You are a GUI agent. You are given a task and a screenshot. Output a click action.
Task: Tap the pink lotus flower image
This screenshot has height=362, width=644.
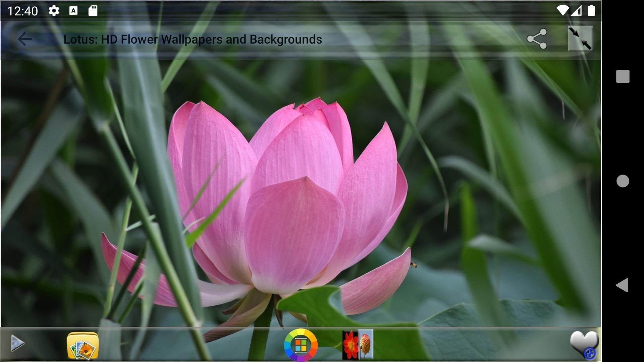pyautogui.click(x=288, y=201)
